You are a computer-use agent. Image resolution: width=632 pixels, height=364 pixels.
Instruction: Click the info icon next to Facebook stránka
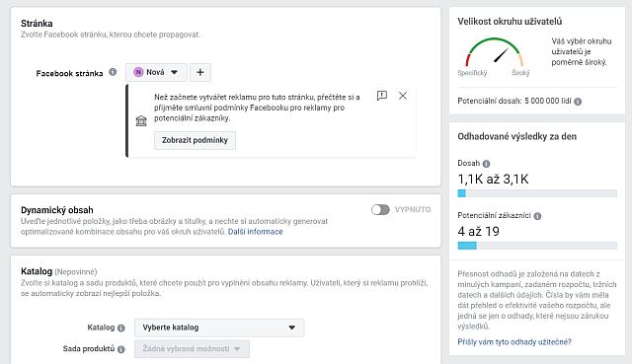tap(113, 72)
